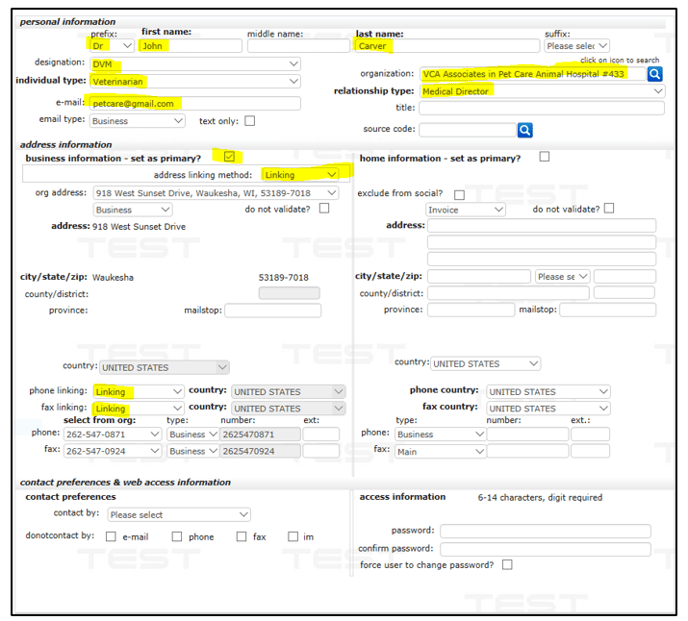The image size is (688, 621).
Task: Click the first name field containing John
Action: 191,45
